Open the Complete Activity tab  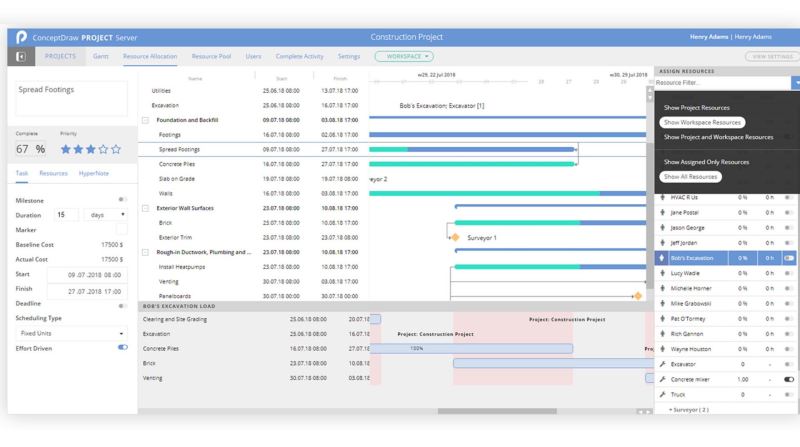pyautogui.click(x=299, y=56)
